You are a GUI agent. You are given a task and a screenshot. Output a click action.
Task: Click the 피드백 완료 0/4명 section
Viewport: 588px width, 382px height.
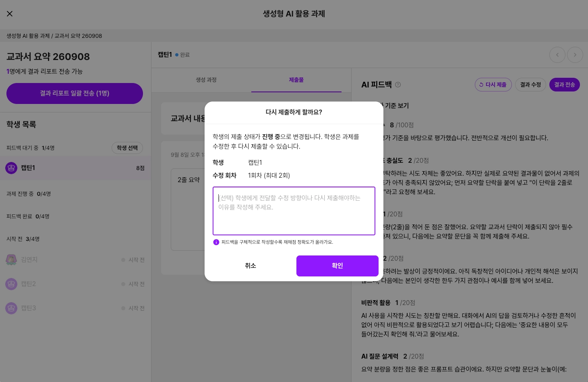(28, 216)
